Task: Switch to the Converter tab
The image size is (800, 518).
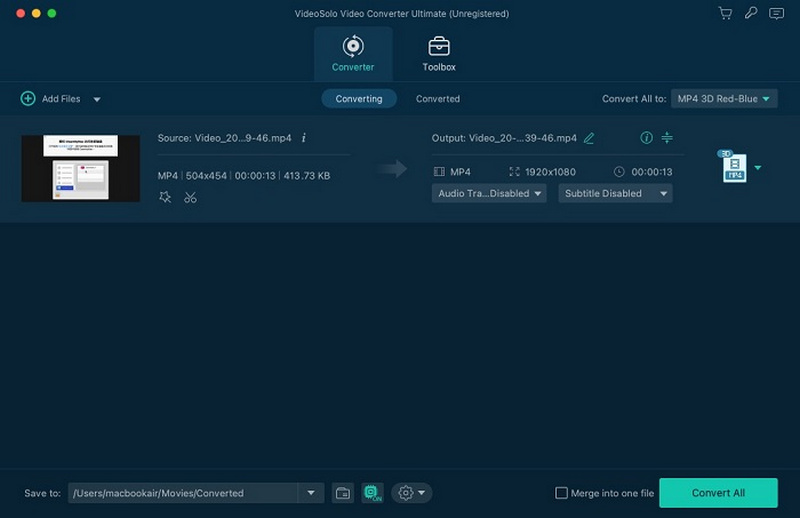Action: pyautogui.click(x=353, y=54)
